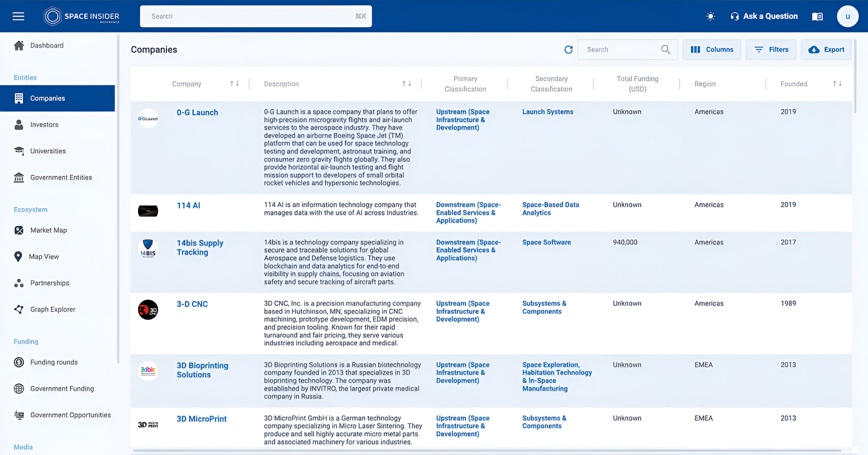Sort by the Description column arrows
Viewport: 868px width, 455px height.
(407, 83)
